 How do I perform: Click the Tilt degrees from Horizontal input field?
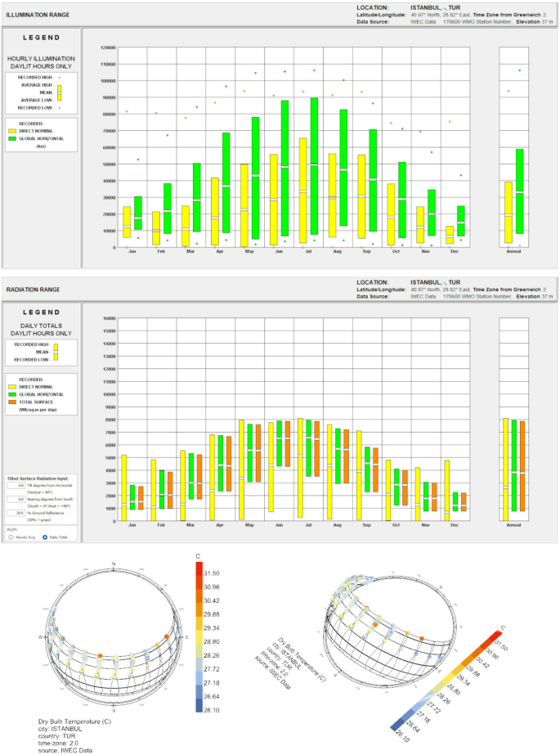click(x=16, y=486)
